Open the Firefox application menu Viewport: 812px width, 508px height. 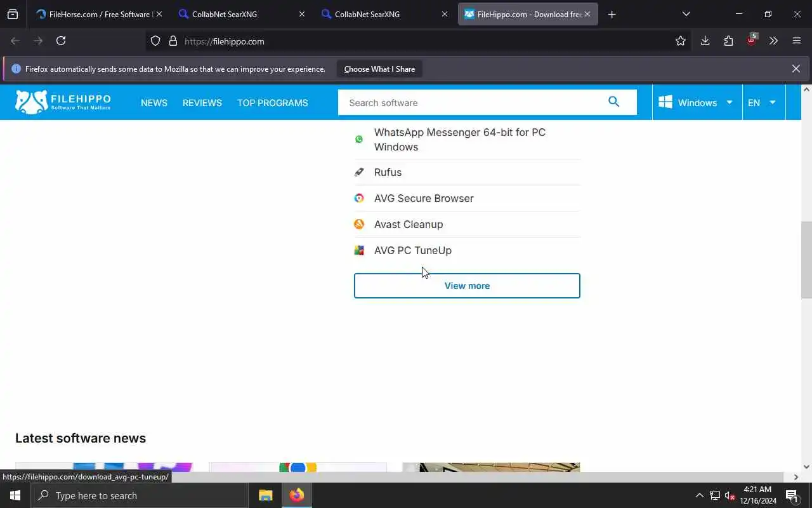click(797, 41)
